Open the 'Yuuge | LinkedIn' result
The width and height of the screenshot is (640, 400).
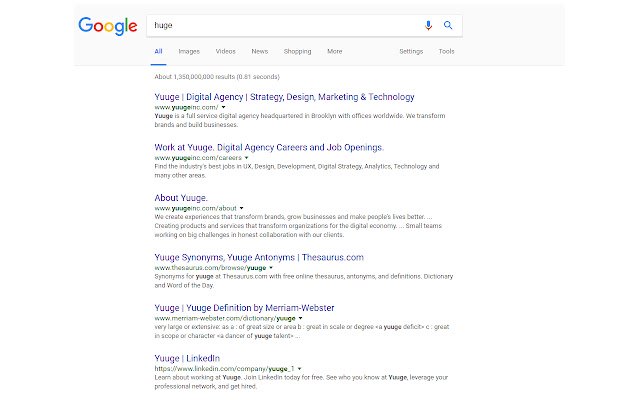coord(187,358)
